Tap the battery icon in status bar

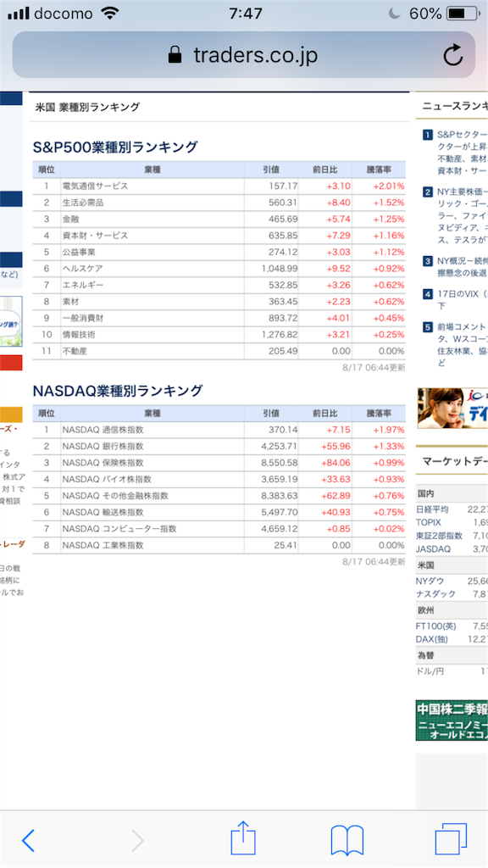tap(463, 14)
